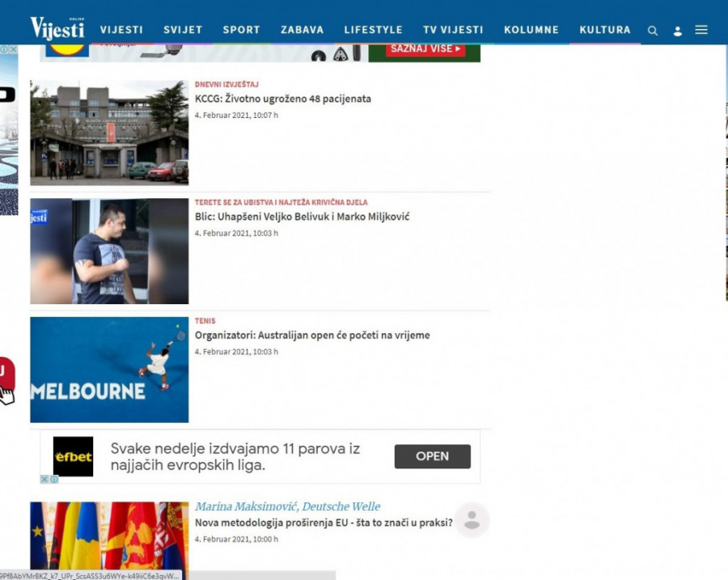This screenshot has height=580, width=728.
Task: Click the SAZNAJ VIŠE banner button
Action: [425, 49]
